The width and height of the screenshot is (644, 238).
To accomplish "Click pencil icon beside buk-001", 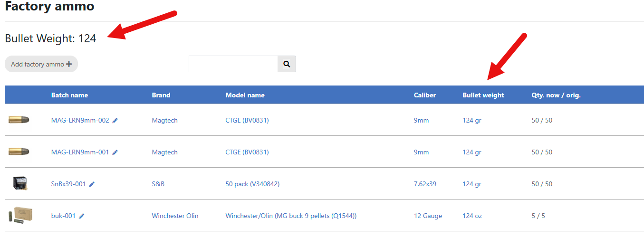I will pos(82,216).
